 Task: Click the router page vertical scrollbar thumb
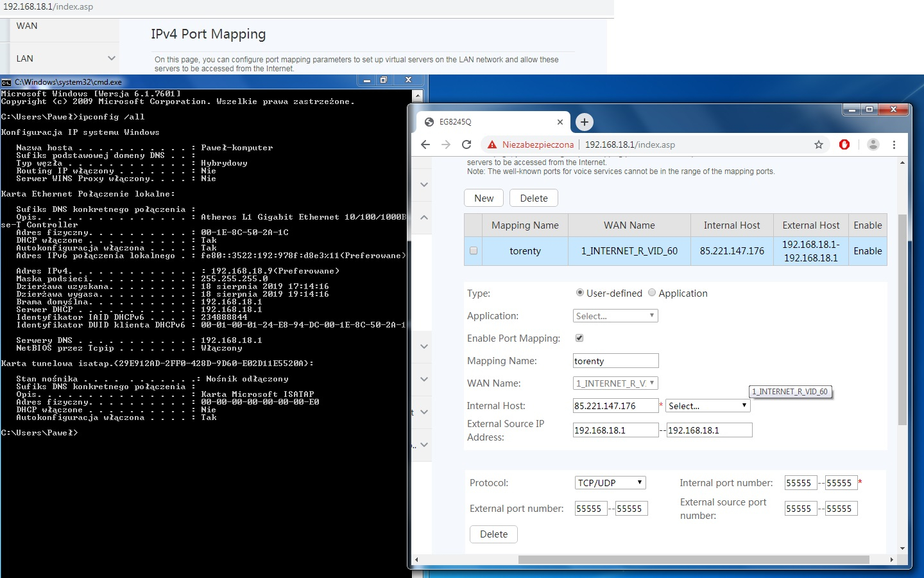pyautogui.click(x=902, y=320)
